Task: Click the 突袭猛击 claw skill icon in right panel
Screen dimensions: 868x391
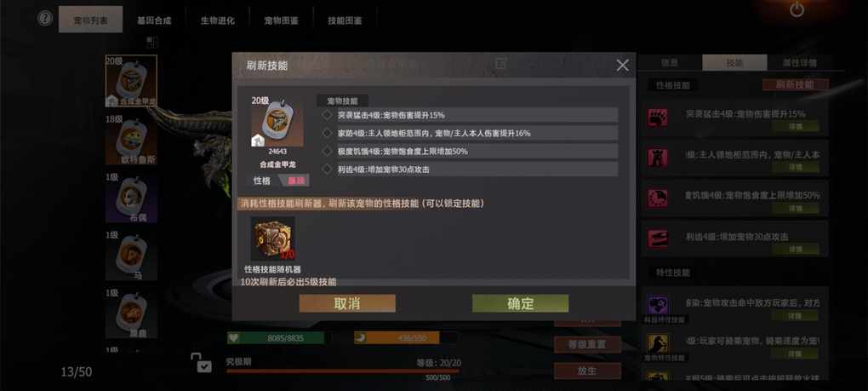Action: 658,118
